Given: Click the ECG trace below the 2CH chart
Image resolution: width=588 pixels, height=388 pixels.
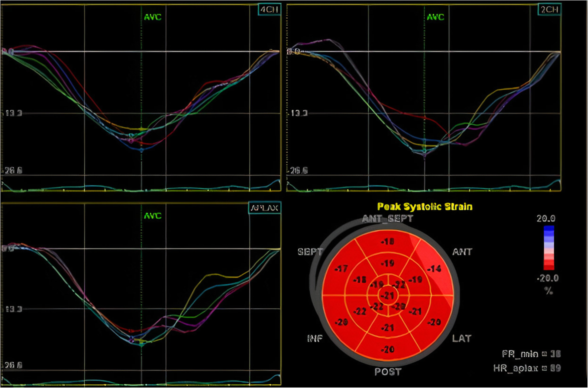Looking at the screenshot, I should click(x=424, y=186).
